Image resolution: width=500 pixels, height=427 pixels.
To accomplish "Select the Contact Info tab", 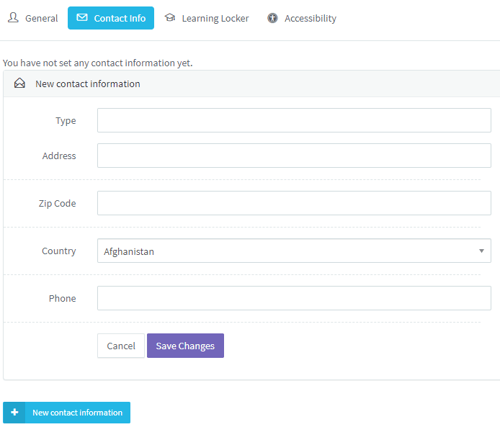I will tap(111, 18).
